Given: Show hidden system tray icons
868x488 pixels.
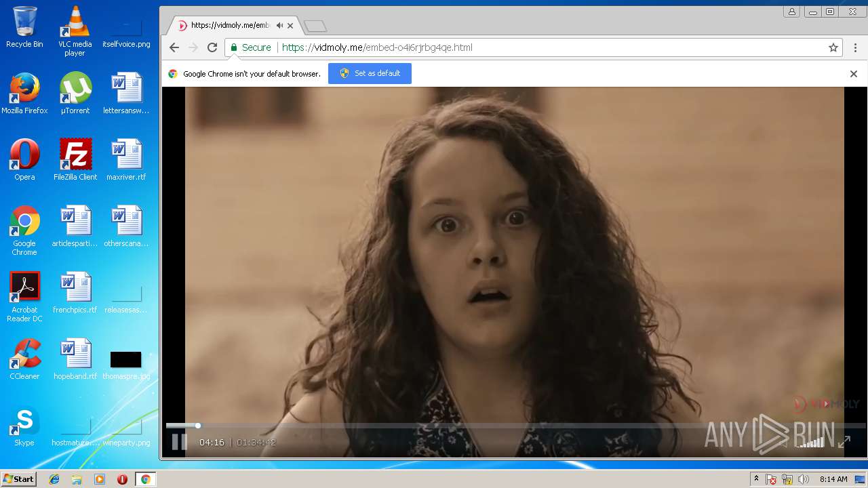Looking at the screenshot, I should coord(756,479).
